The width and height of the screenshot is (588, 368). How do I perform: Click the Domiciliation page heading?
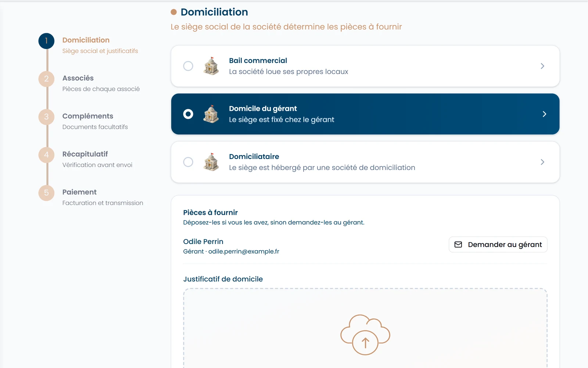(214, 12)
